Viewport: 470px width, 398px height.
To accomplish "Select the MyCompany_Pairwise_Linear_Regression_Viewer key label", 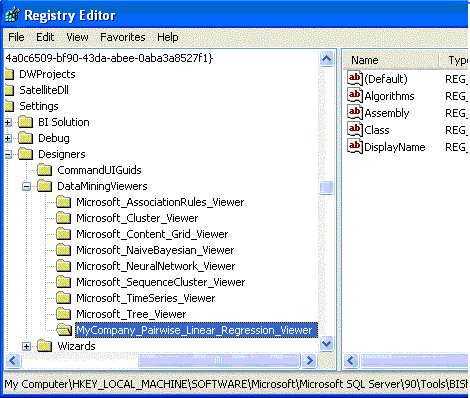I will coord(196,330).
